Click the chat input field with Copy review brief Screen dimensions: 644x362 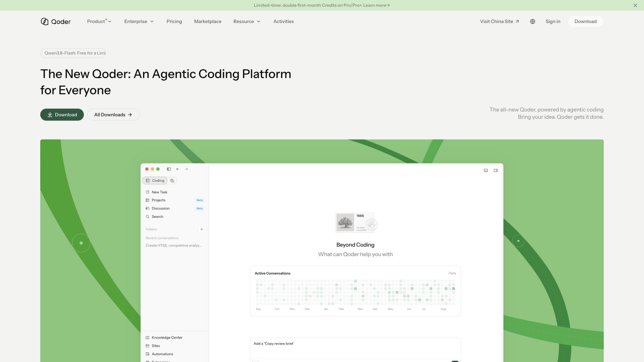pos(355,349)
